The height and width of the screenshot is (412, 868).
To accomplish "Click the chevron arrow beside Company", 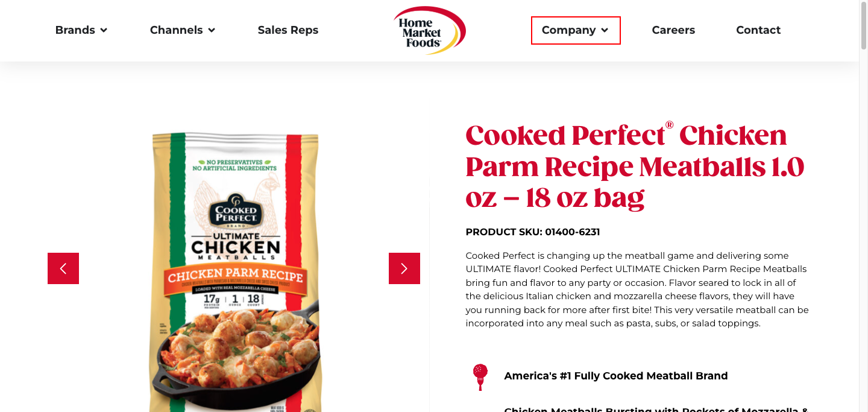I will [x=605, y=30].
